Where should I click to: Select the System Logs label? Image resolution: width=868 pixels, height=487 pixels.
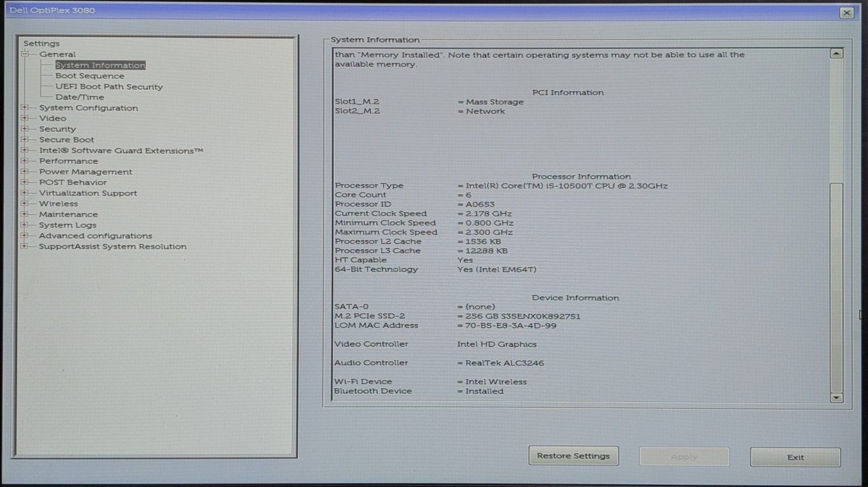tap(67, 225)
